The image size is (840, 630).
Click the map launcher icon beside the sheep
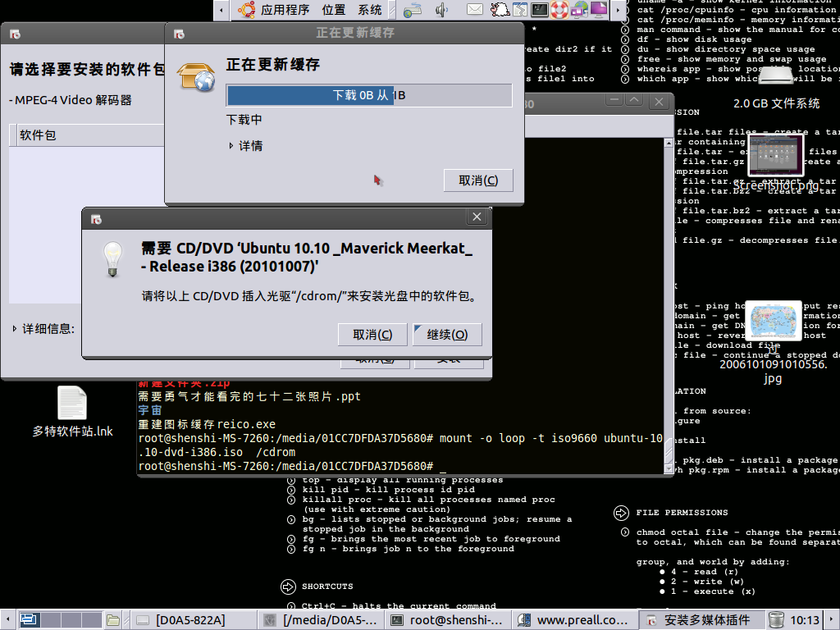tap(519, 10)
